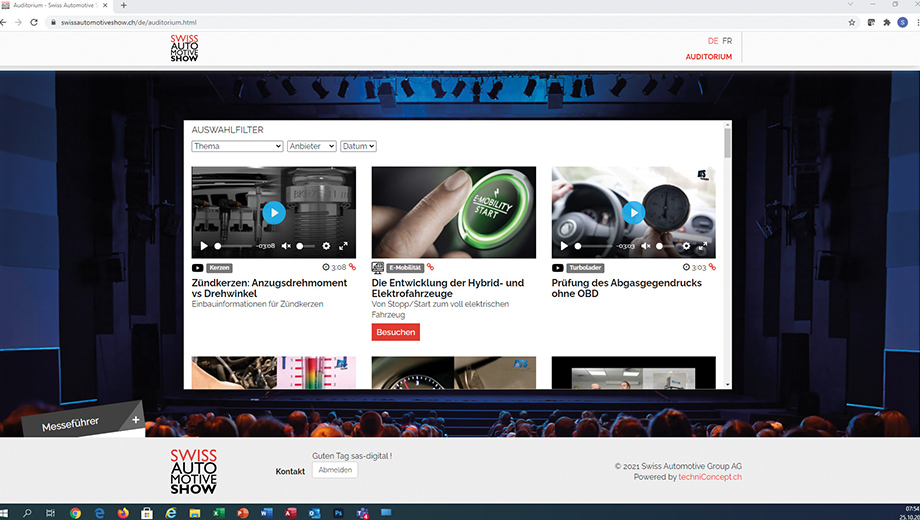The image size is (920, 520).
Task: Select the Auditorium browser tab
Action: pos(55,5)
